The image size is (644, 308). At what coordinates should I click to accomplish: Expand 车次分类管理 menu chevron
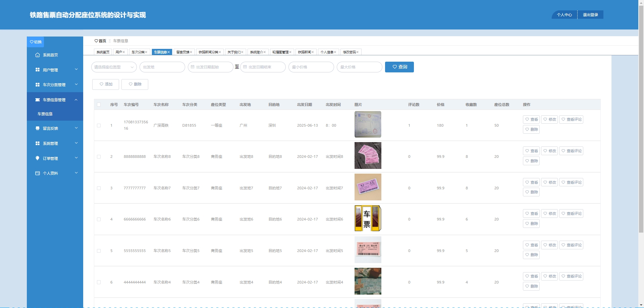[x=76, y=84]
